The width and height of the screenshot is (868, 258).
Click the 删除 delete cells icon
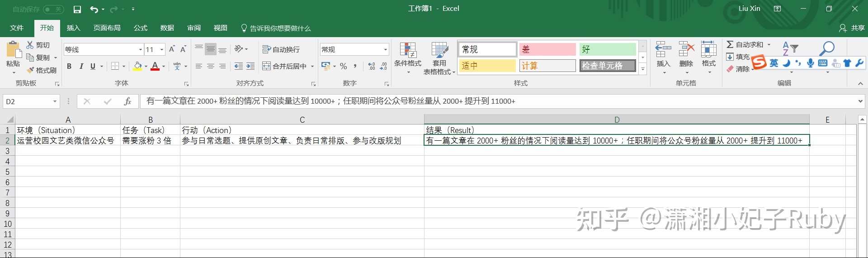point(686,50)
